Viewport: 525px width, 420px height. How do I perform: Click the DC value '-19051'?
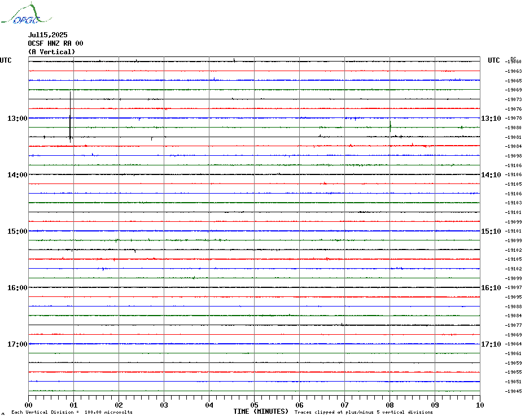point(513,382)
